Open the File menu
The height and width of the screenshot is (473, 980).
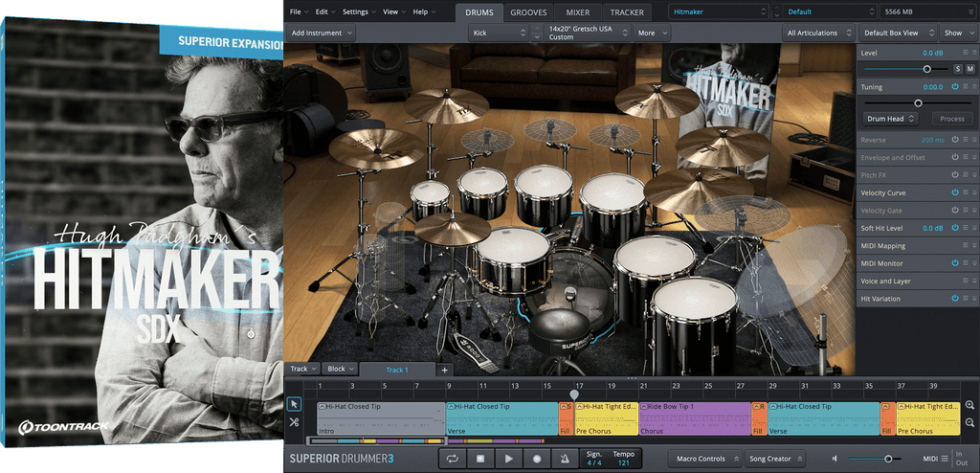[298, 11]
